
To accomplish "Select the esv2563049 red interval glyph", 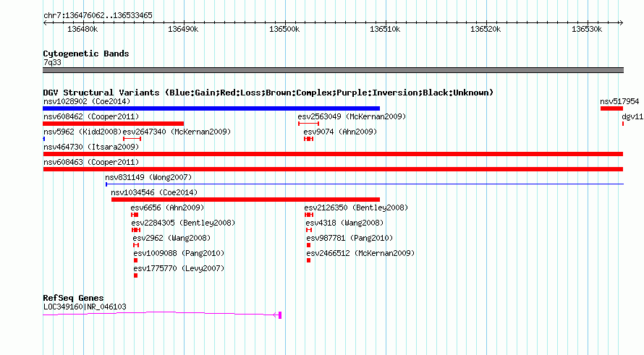I will click(x=308, y=124).
